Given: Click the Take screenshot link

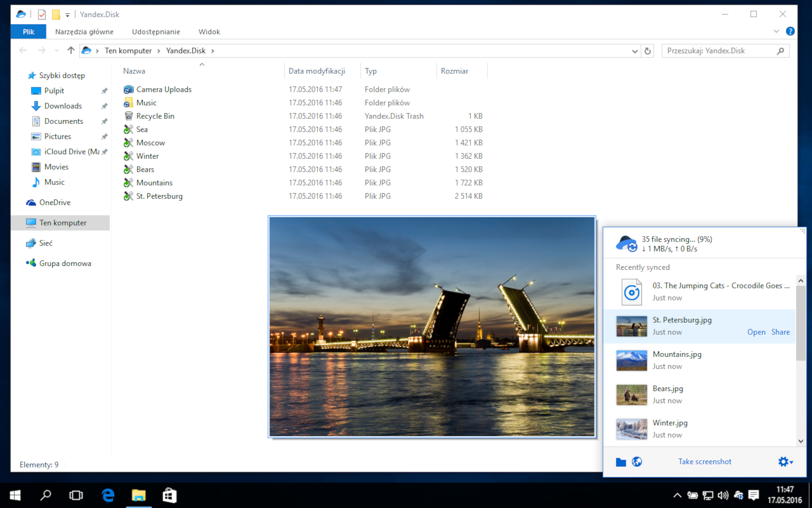Looking at the screenshot, I should (704, 462).
